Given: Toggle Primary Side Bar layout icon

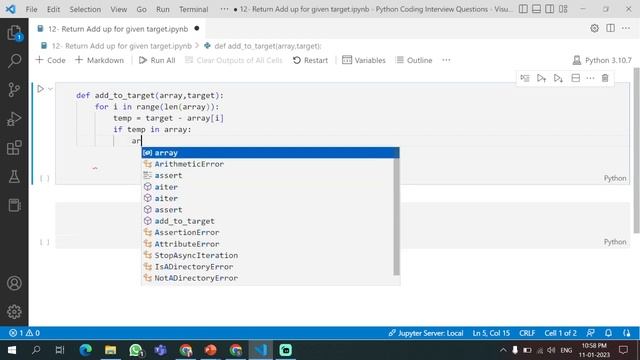Looking at the screenshot, I should point(523,9).
